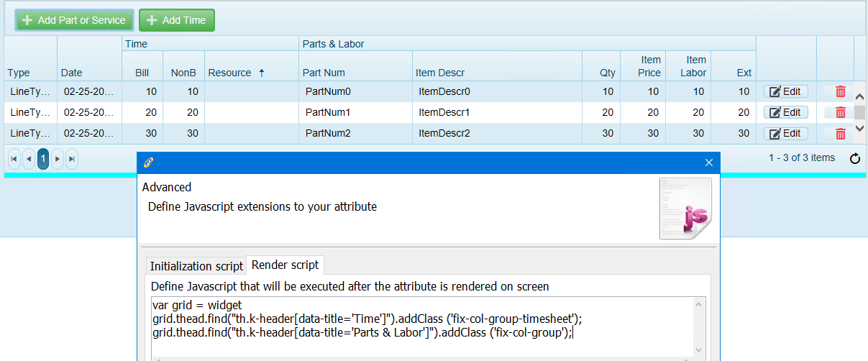
Task: Click the Parts & Labor group header
Action: pyautogui.click(x=527, y=44)
